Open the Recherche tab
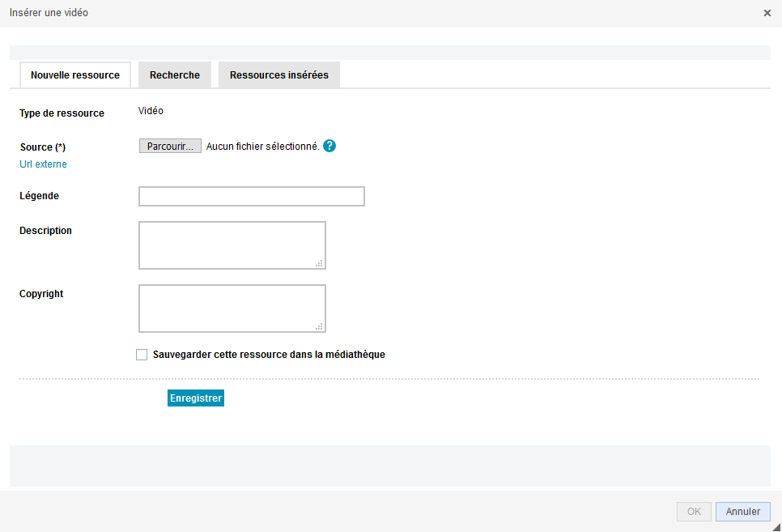Screen dimensions: 782x532 coord(175,74)
